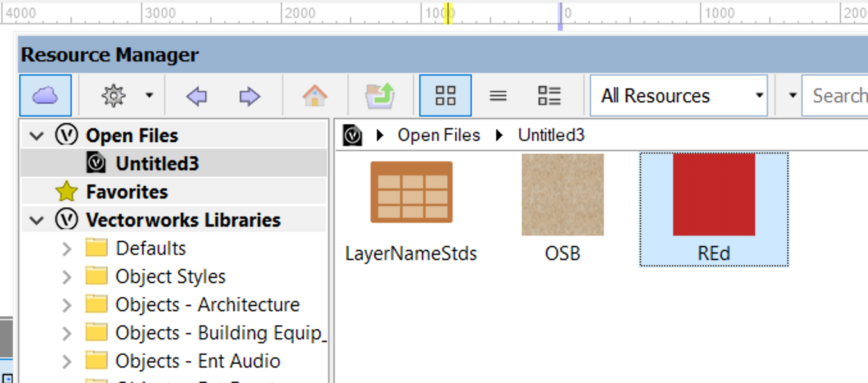
Task: Click the home navigation icon
Action: (314, 95)
